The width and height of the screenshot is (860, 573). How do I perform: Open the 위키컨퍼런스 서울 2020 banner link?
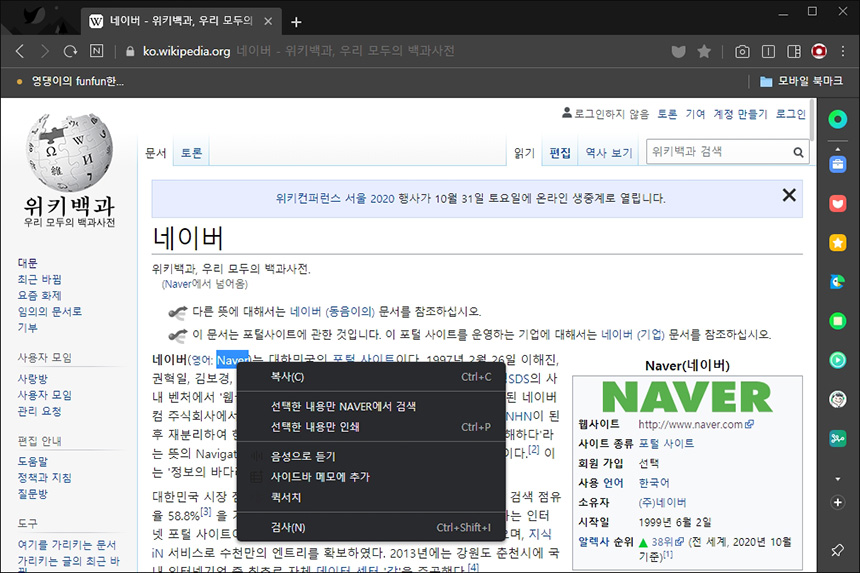(335, 198)
